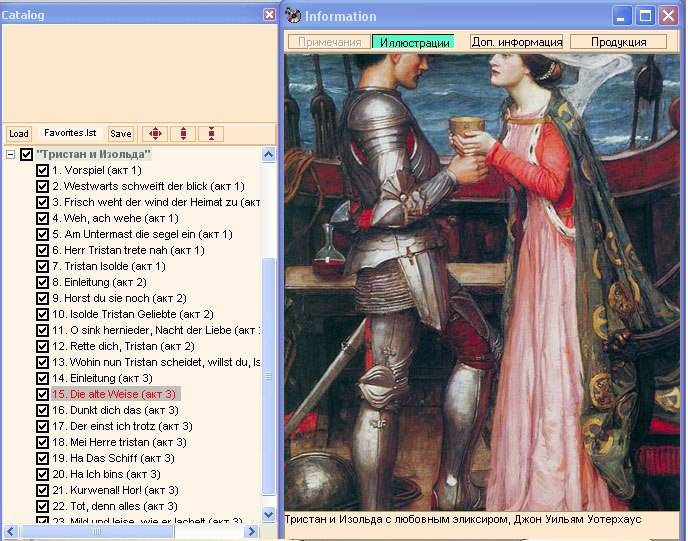Select track 13. Wohin nun Tristan scheidet

(x=156, y=362)
